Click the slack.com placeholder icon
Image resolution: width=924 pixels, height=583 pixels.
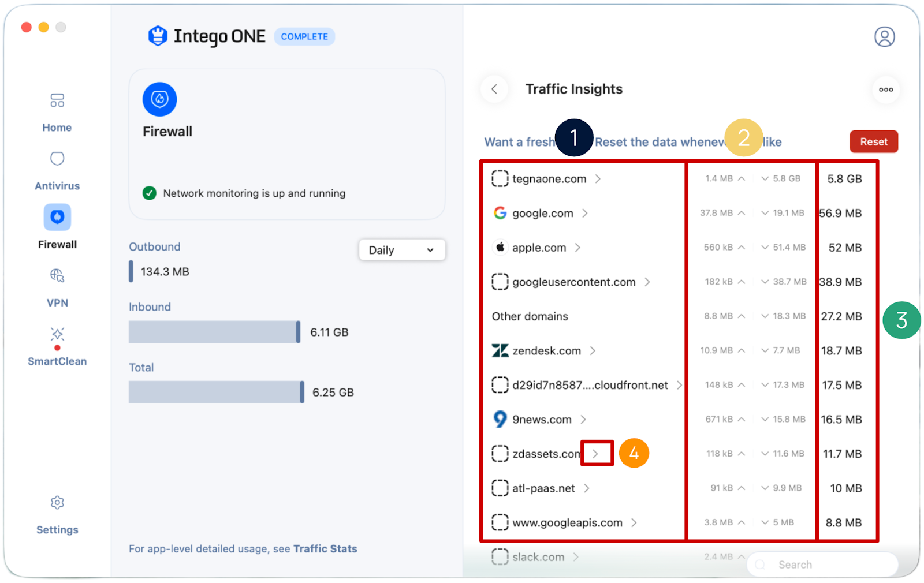(x=500, y=556)
